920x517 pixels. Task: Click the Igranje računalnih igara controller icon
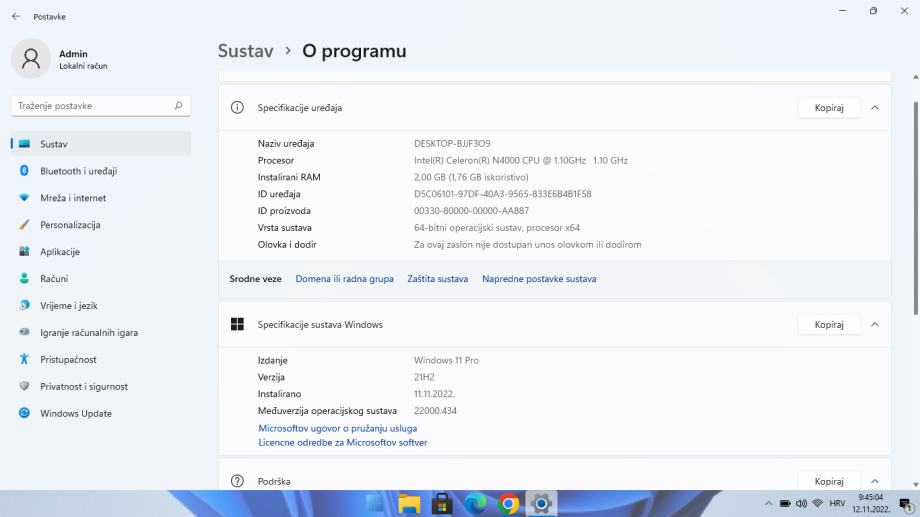[x=24, y=332]
